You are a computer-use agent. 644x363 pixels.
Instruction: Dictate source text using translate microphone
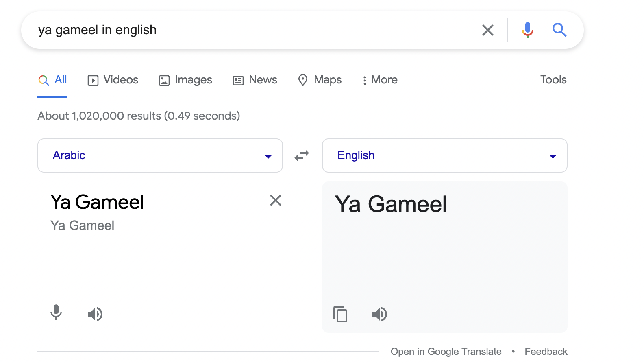tap(56, 313)
